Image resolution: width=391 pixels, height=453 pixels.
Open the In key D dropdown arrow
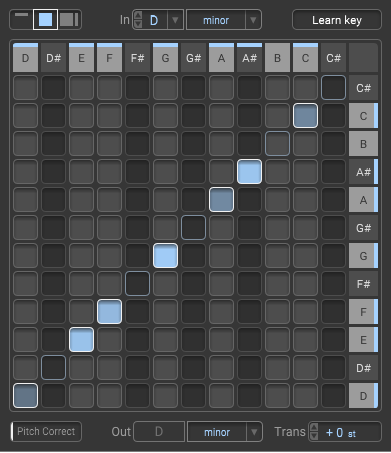click(x=175, y=20)
